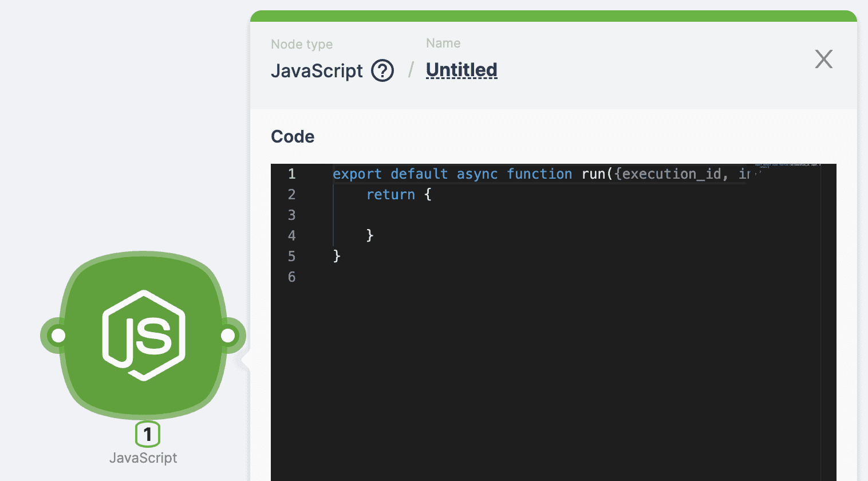This screenshot has width=868, height=481.
Task: Click line number 1 in the gutter
Action: click(291, 174)
